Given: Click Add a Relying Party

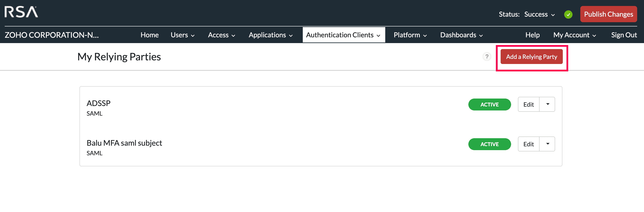Looking at the screenshot, I should [x=531, y=57].
